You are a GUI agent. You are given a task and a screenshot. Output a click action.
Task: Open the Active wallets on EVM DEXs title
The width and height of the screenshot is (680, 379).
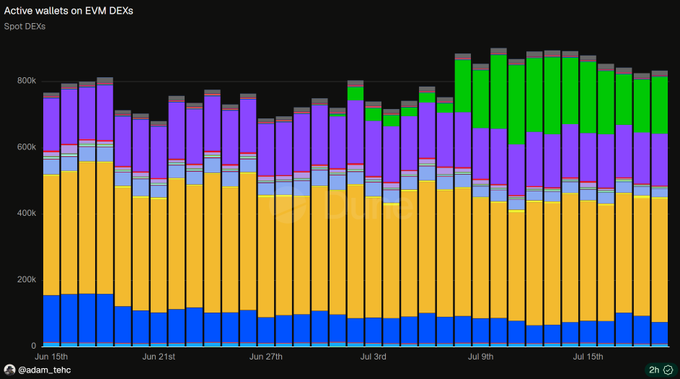[69, 11]
